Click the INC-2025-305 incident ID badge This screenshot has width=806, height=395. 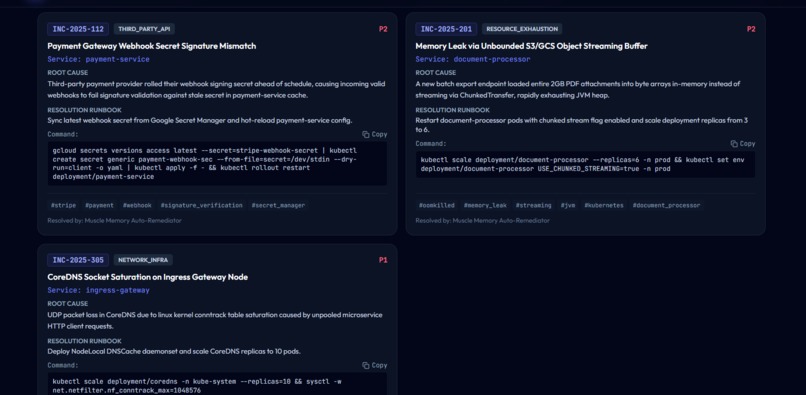78,260
